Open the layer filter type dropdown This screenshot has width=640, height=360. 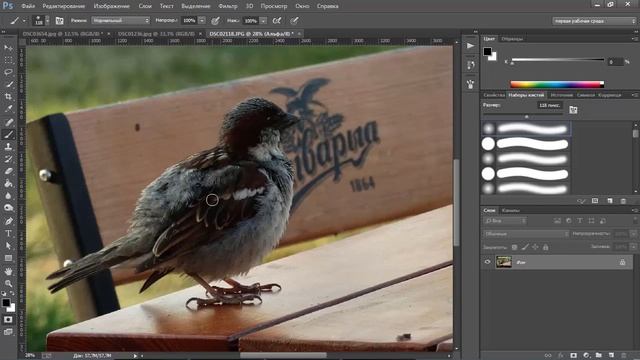tap(505, 221)
